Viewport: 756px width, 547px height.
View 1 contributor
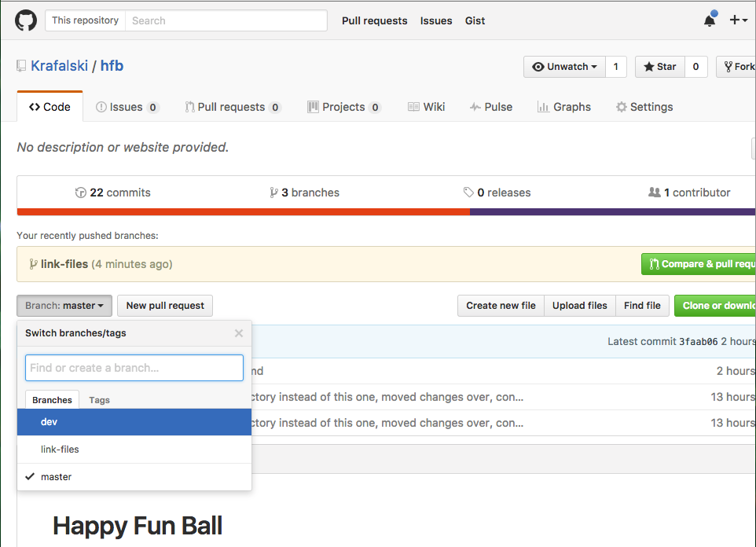pos(689,193)
